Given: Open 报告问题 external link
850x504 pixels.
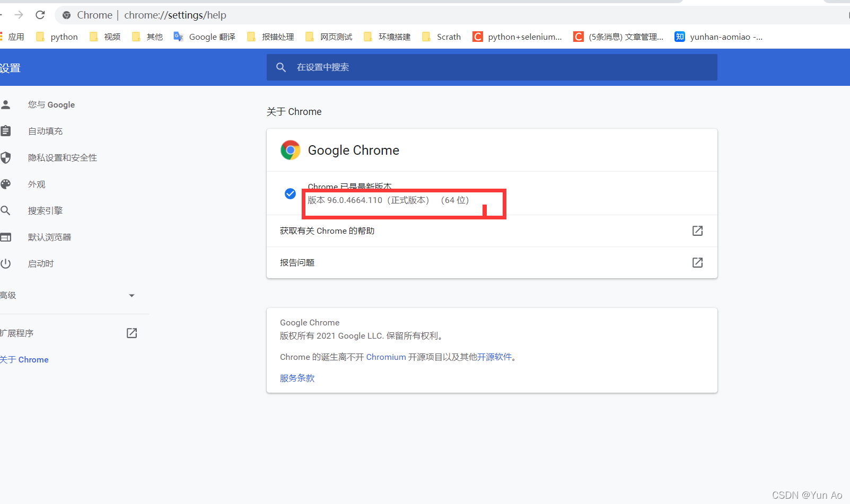Looking at the screenshot, I should point(697,262).
